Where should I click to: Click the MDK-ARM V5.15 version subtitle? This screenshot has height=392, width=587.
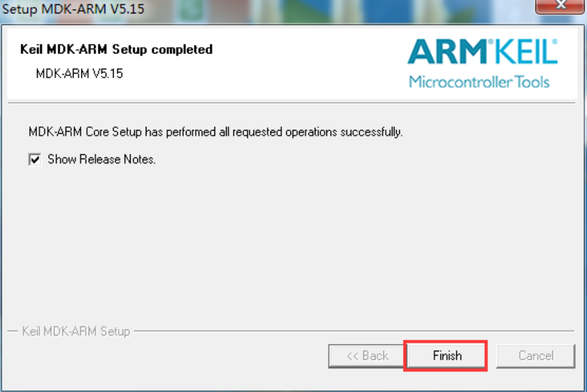[x=79, y=74]
